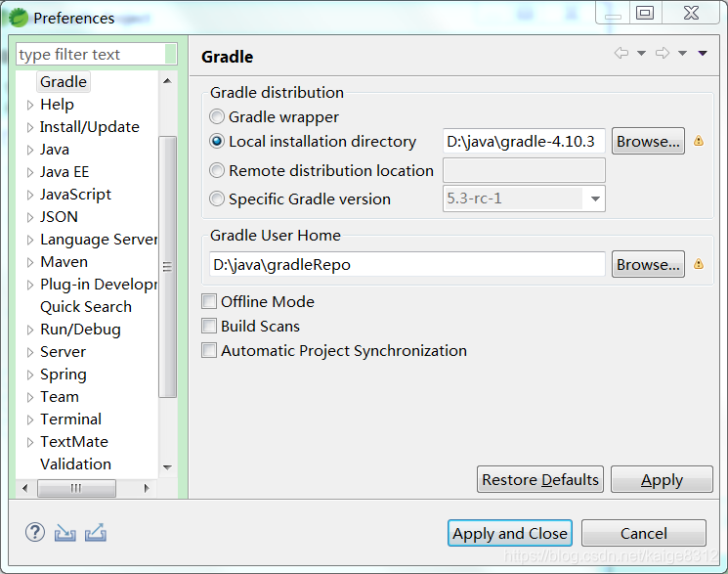Image resolution: width=728 pixels, height=574 pixels.
Task: Expand the Server tree node
Action: (x=30, y=352)
